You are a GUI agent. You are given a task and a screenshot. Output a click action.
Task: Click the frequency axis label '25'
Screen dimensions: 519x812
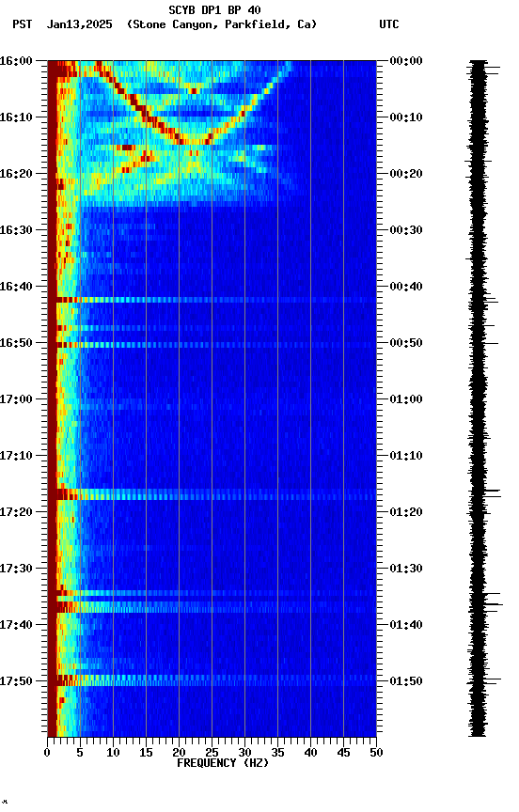[212, 753]
